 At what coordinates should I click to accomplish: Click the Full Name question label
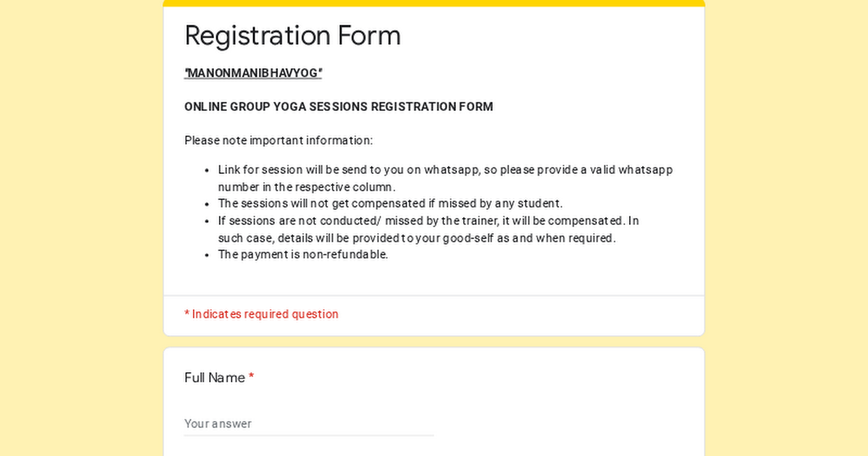click(213, 377)
